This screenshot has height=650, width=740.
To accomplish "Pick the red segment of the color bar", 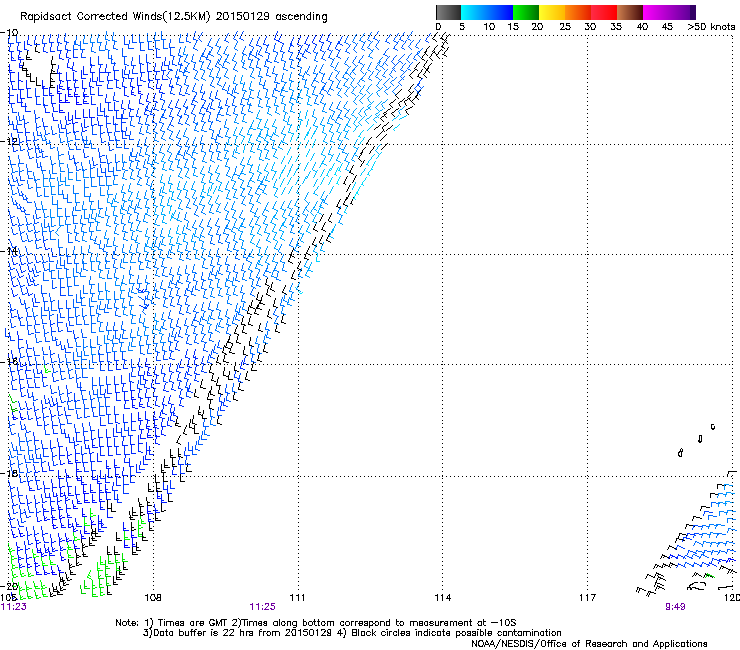I will coord(604,12).
